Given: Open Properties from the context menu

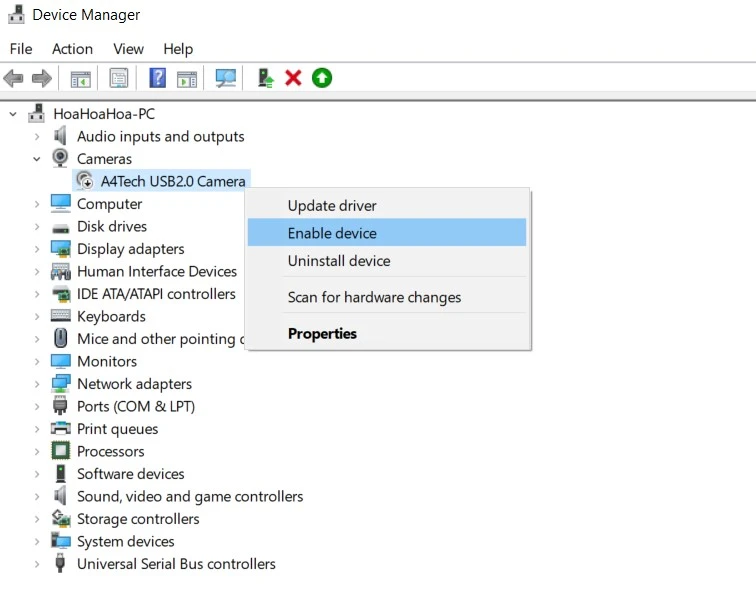Looking at the screenshot, I should pos(322,334).
